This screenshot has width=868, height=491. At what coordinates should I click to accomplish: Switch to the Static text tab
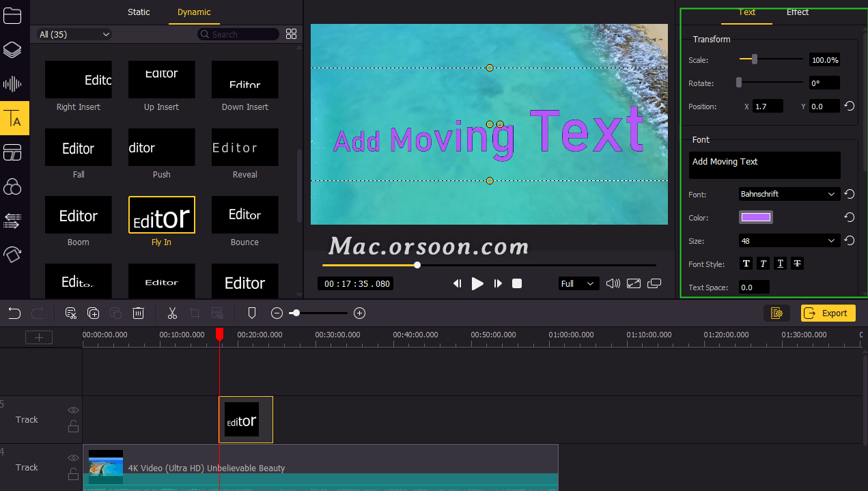click(139, 12)
